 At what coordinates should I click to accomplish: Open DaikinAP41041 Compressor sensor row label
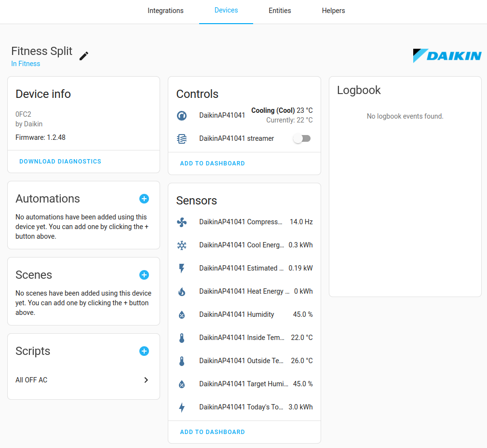(241, 222)
